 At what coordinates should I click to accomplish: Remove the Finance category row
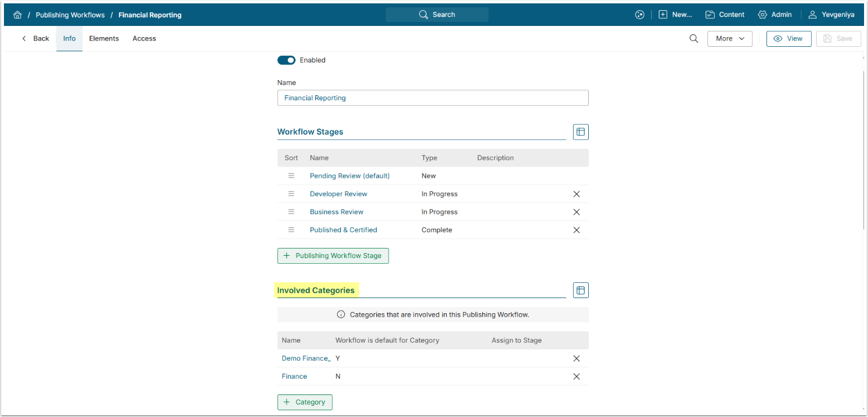click(576, 376)
